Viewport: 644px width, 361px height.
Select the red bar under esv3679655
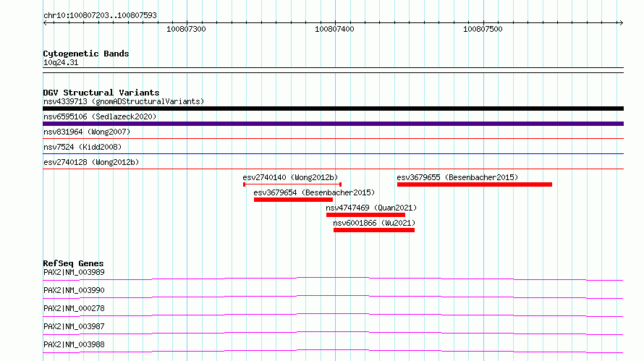(475, 184)
